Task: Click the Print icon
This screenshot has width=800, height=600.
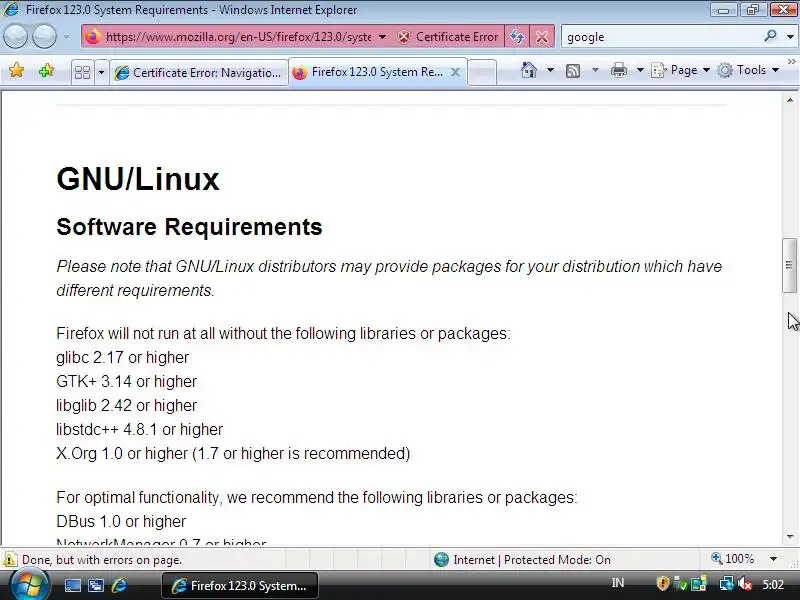Action: coord(618,70)
